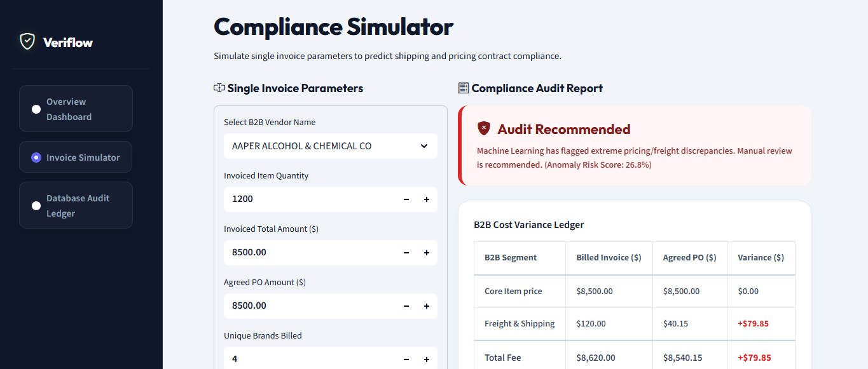Click the Compliance Simulator page heading

[333, 27]
